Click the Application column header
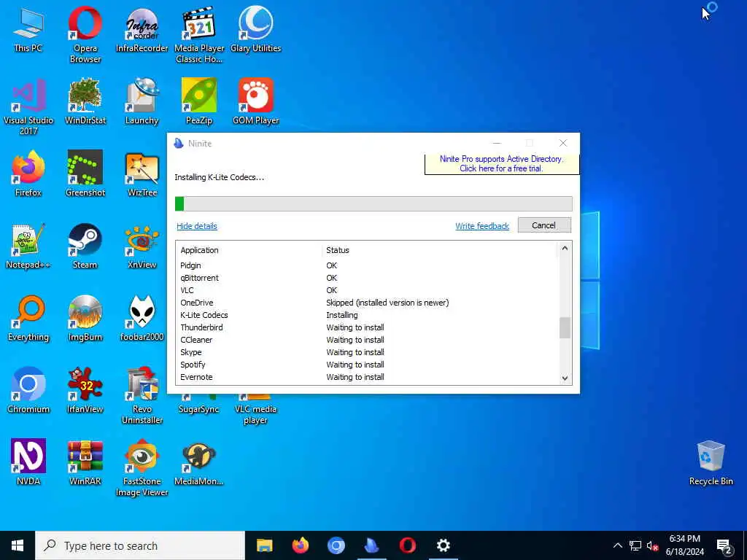747x560 pixels. coord(248,250)
